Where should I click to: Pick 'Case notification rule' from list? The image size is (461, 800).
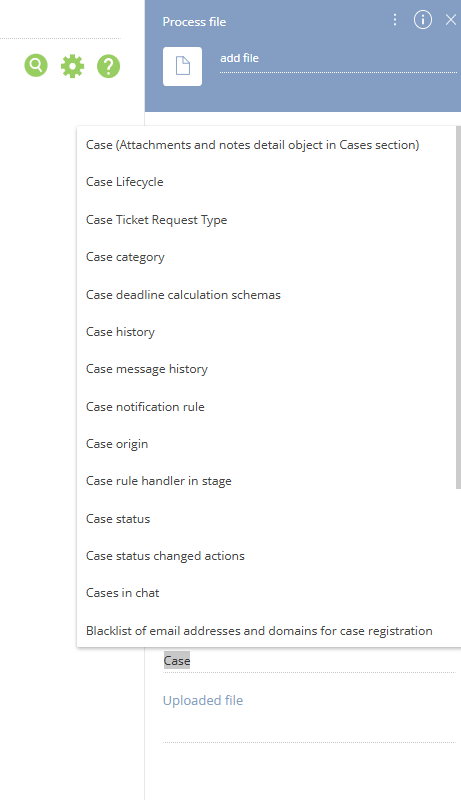(266, 407)
